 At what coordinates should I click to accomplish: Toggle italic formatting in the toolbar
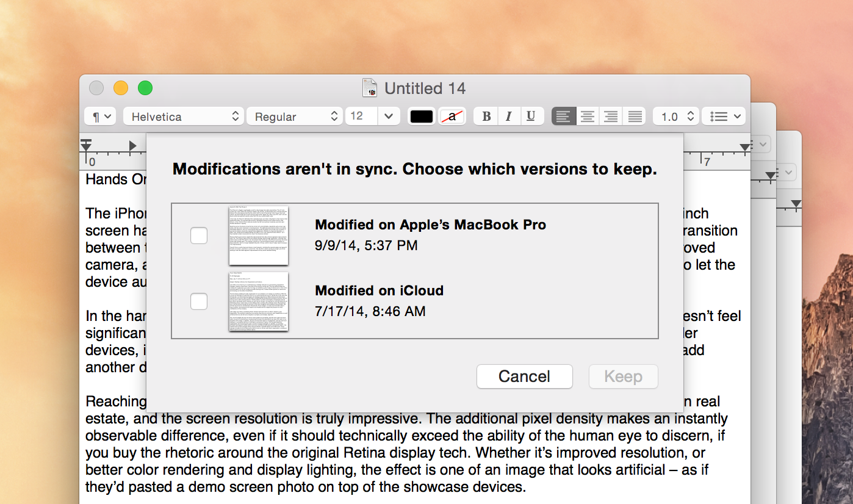pos(509,116)
